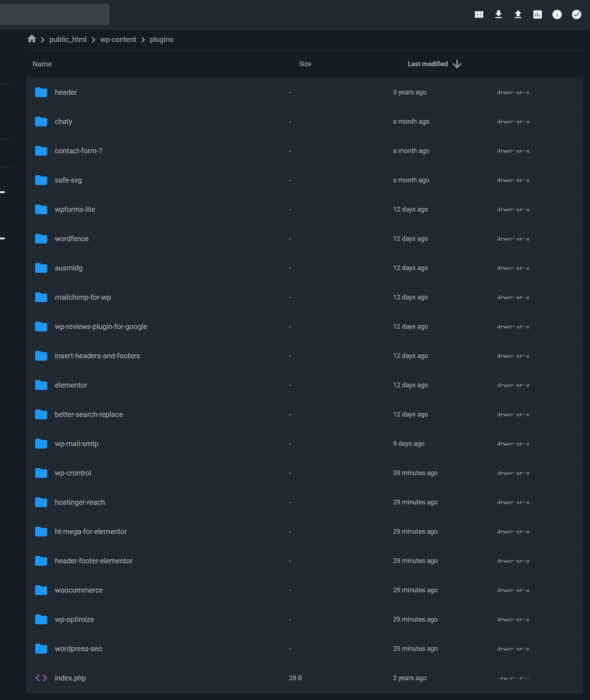Click the contact-form-7 folder icon
This screenshot has height=700, width=590.
coord(41,151)
